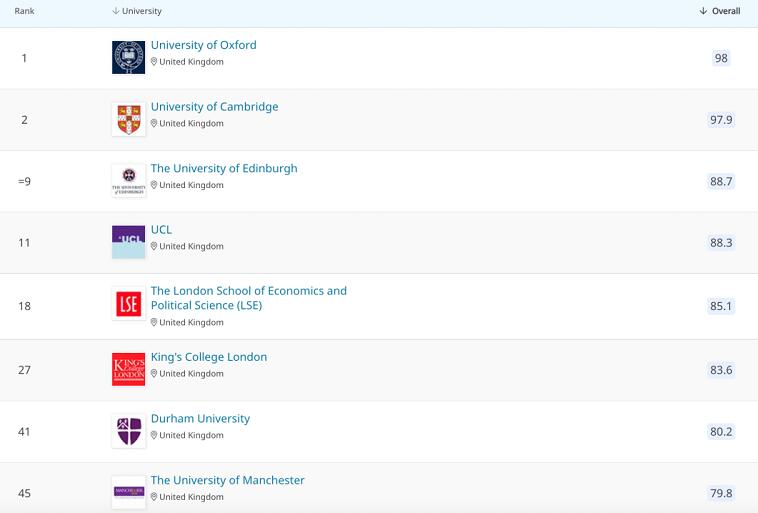Open the University of Oxford page link

point(203,45)
